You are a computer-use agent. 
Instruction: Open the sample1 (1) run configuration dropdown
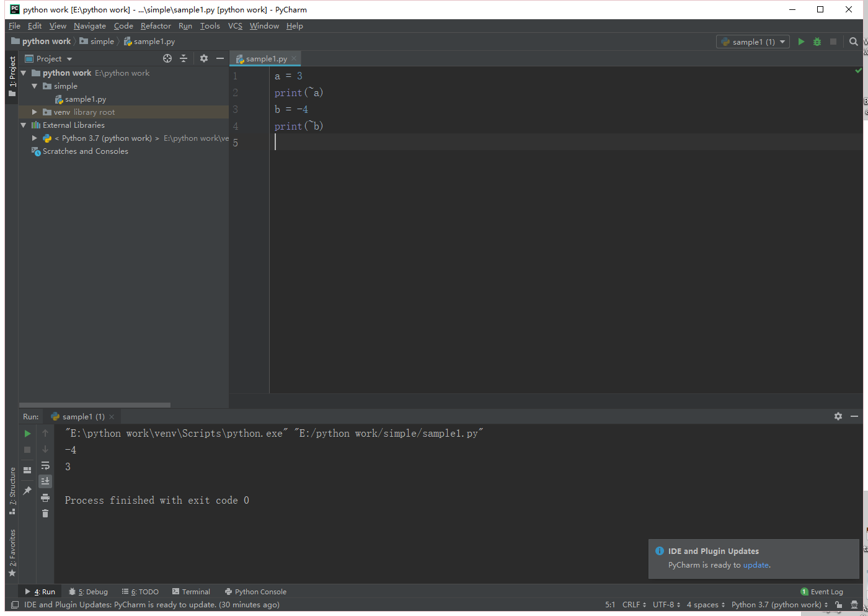click(753, 42)
